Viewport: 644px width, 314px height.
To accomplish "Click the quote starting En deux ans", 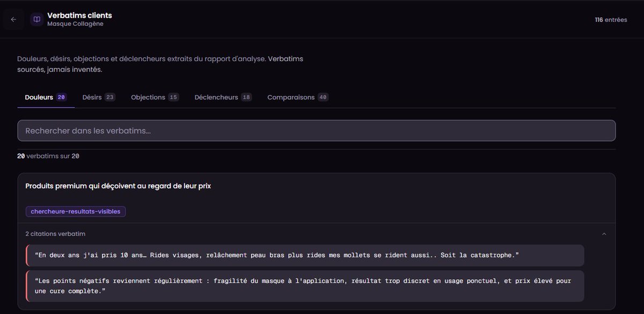I will 305,256.
